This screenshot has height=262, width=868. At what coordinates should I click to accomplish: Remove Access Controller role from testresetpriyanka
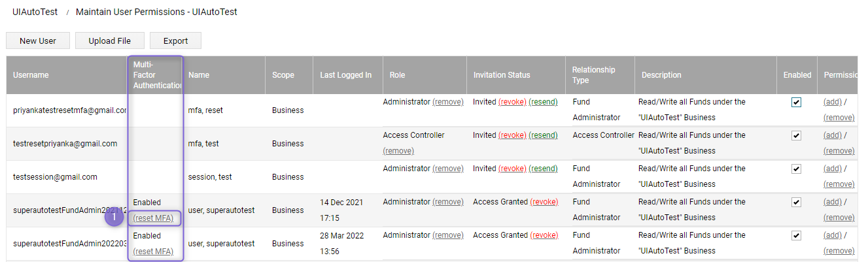click(398, 151)
